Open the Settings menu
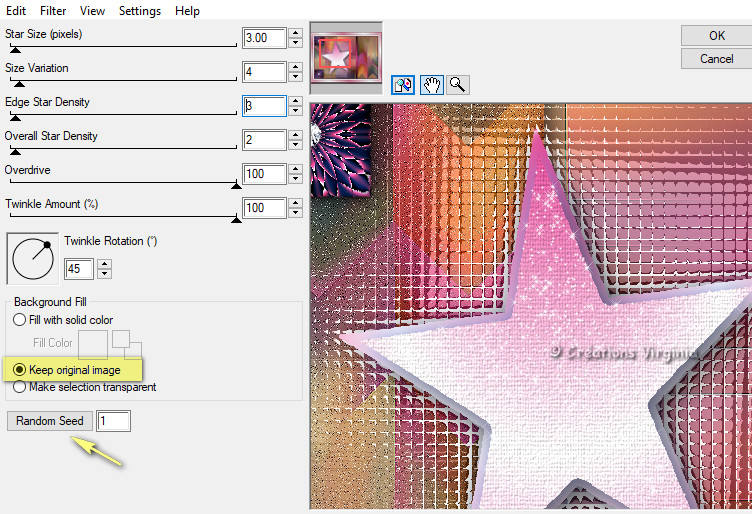752x514 pixels. (139, 11)
